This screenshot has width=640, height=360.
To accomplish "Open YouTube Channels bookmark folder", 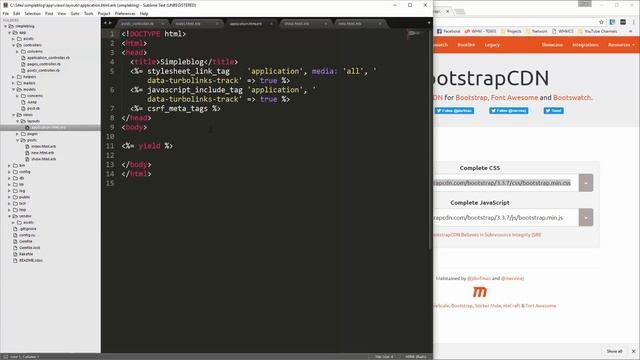I will tap(597, 31).
